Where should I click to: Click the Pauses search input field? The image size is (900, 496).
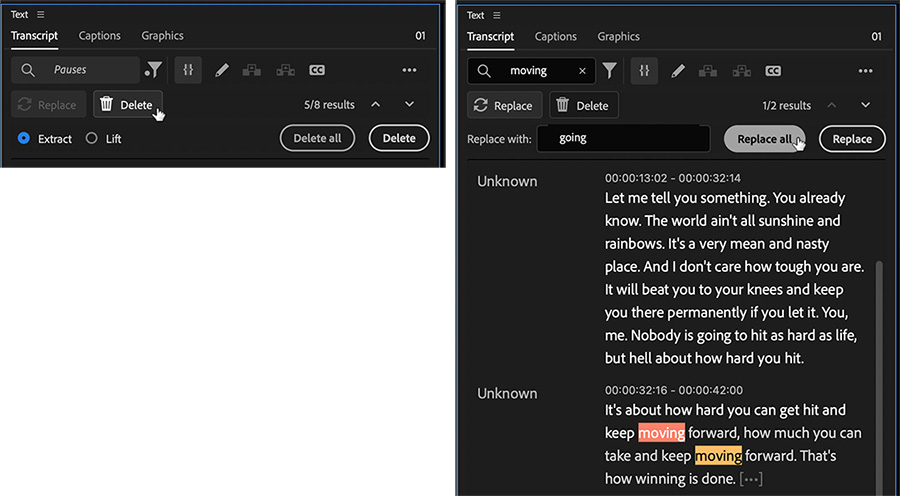[75, 70]
